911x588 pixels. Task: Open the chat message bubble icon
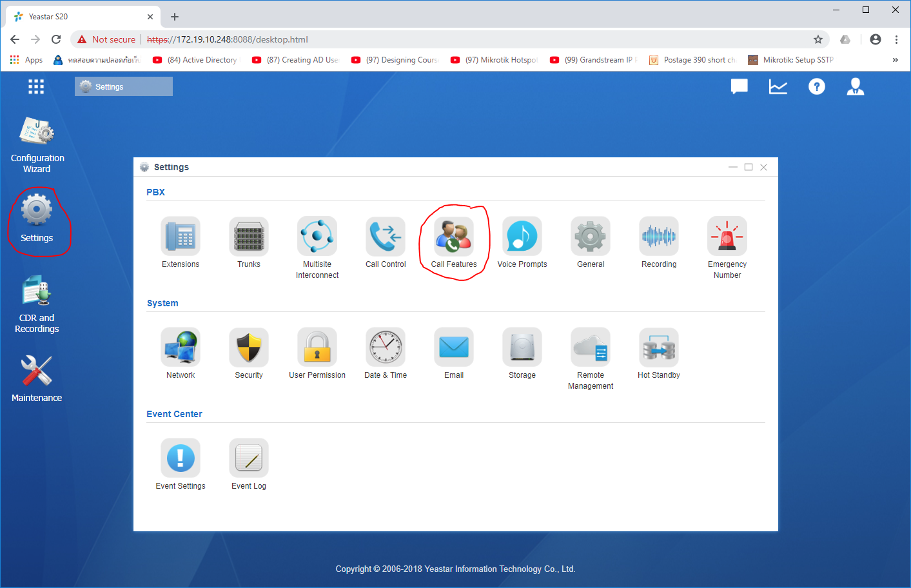click(740, 86)
